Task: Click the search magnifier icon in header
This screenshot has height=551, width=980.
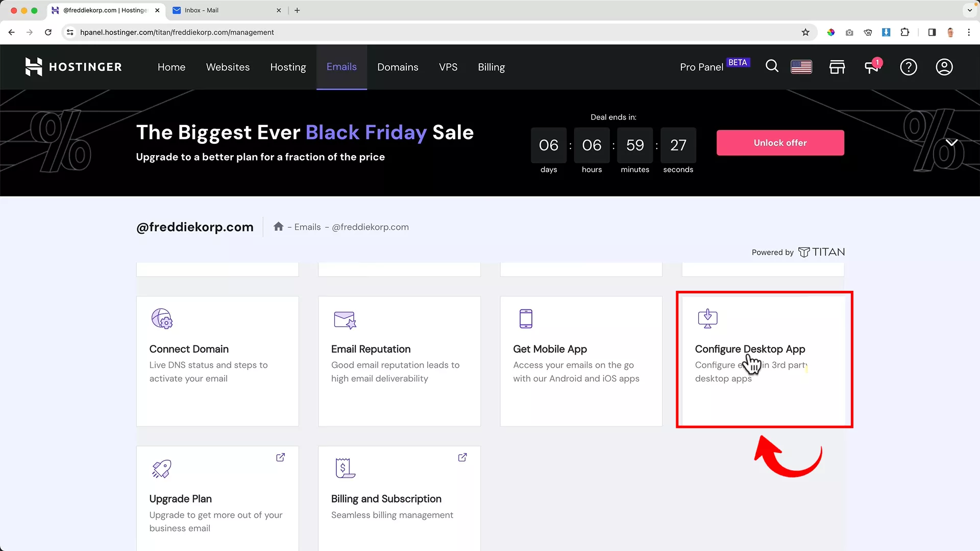Action: 772,67
